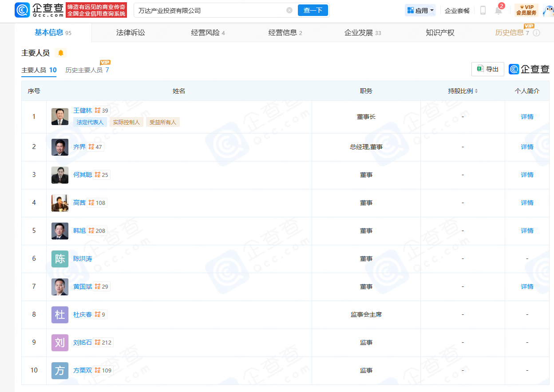Clear the search box with the X icon
Screen dimensions: 554x392
[x=289, y=10]
